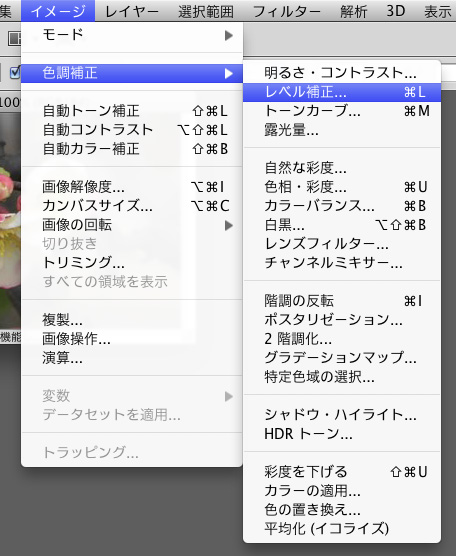Open the フィルター menu in menu bar

[287, 11]
